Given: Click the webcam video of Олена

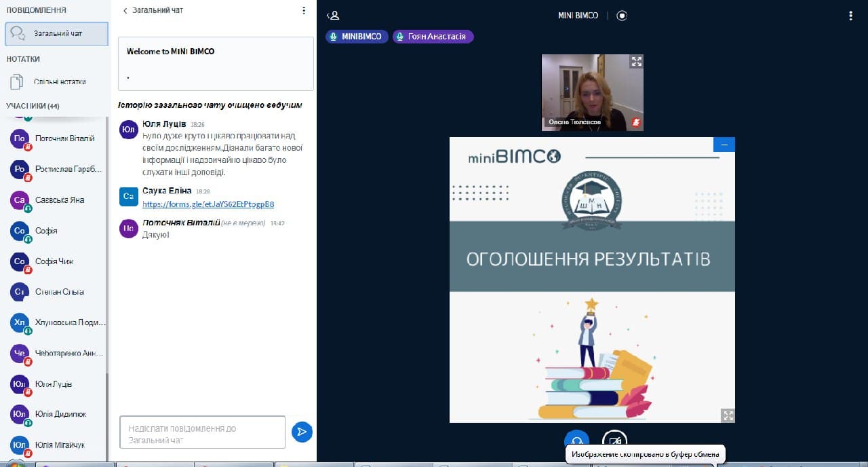Looking at the screenshot, I should pos(593,92).
